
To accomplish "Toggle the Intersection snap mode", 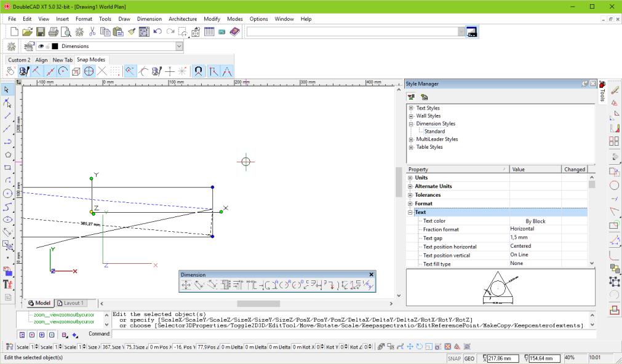I will 102,71.
